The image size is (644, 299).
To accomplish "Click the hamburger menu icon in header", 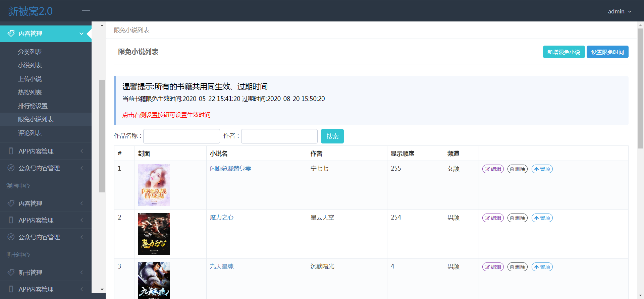I will point(86,11).
